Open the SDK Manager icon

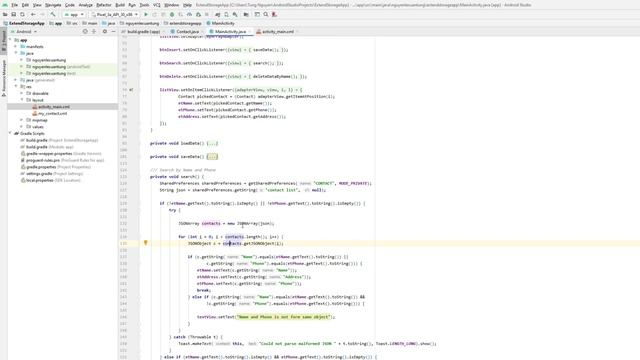tap(235, 14)
